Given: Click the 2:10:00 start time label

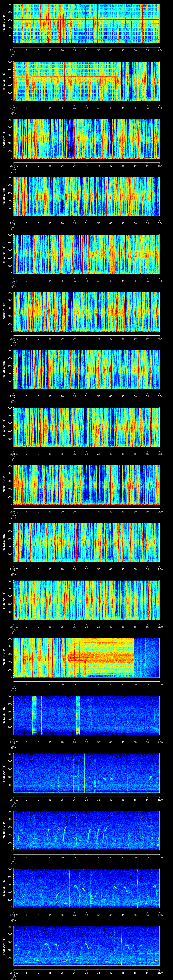Looking at the screenshot, I should tap(14, 569).
